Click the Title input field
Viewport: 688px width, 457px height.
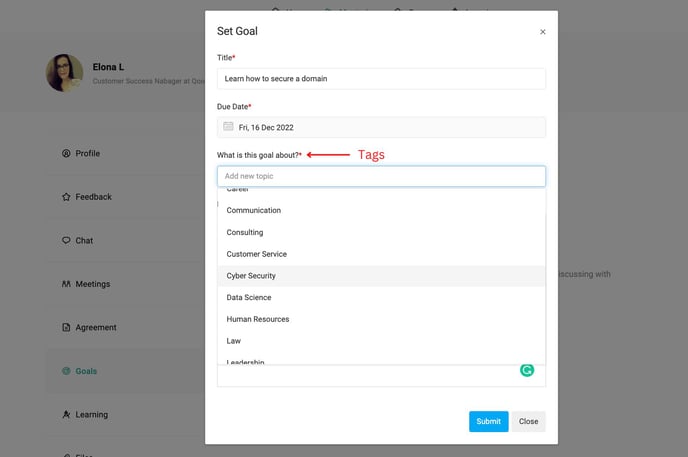coord(381,79)
